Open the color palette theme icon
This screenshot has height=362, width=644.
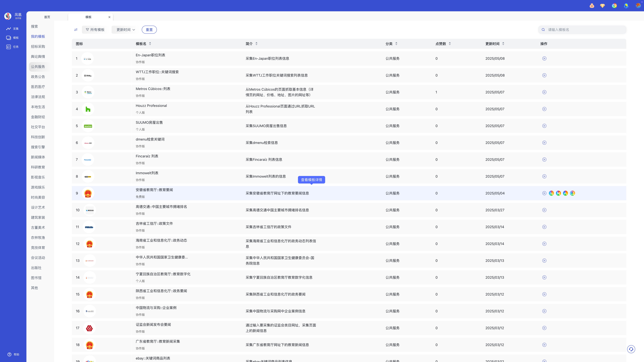coord(614,6)
